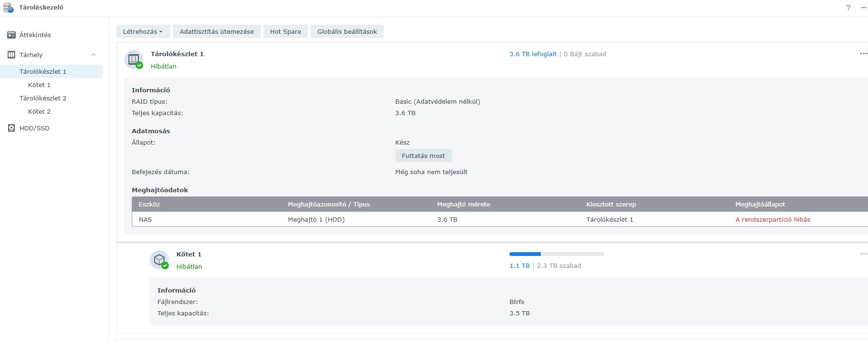Open the Tárolókészlet 1 three-dot more menu
The height and width of the screenshot is (343, 868).
click(x=864, y=54)
